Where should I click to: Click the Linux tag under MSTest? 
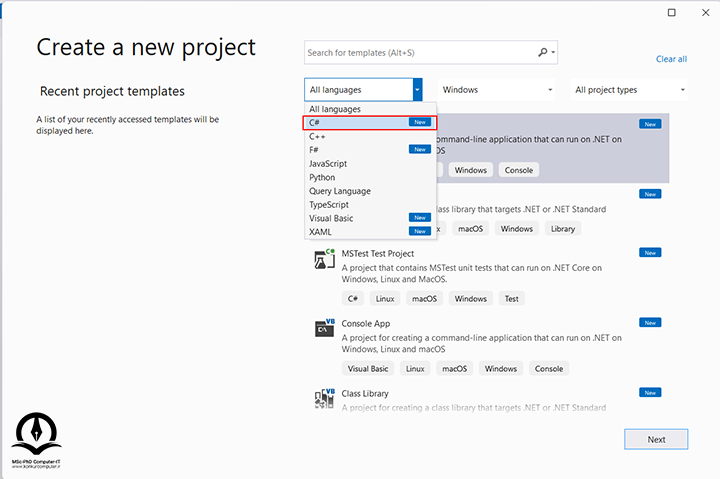coord(385,299)
